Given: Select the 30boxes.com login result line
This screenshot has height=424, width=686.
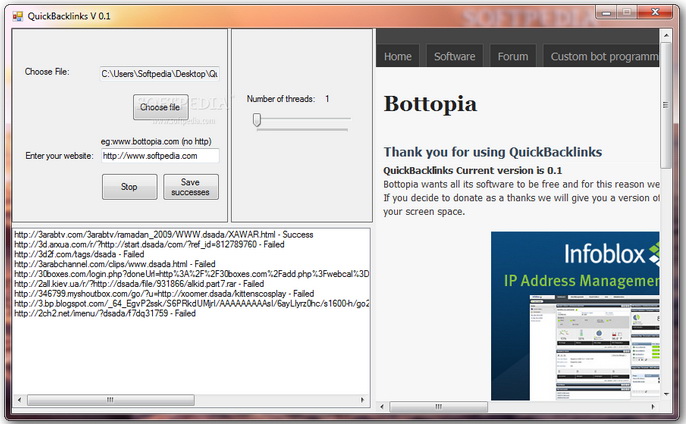Looking at the screenshot, I should (192, 274).
